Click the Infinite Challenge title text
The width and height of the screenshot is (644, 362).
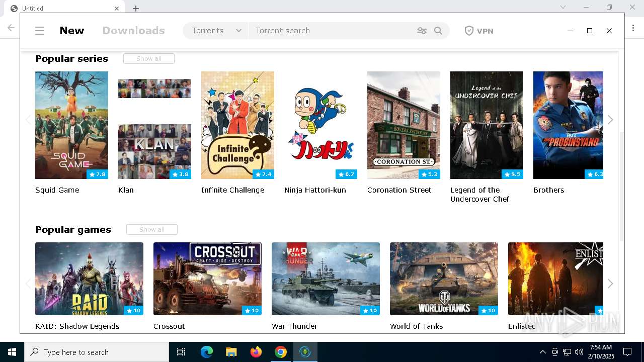[232, 190]
